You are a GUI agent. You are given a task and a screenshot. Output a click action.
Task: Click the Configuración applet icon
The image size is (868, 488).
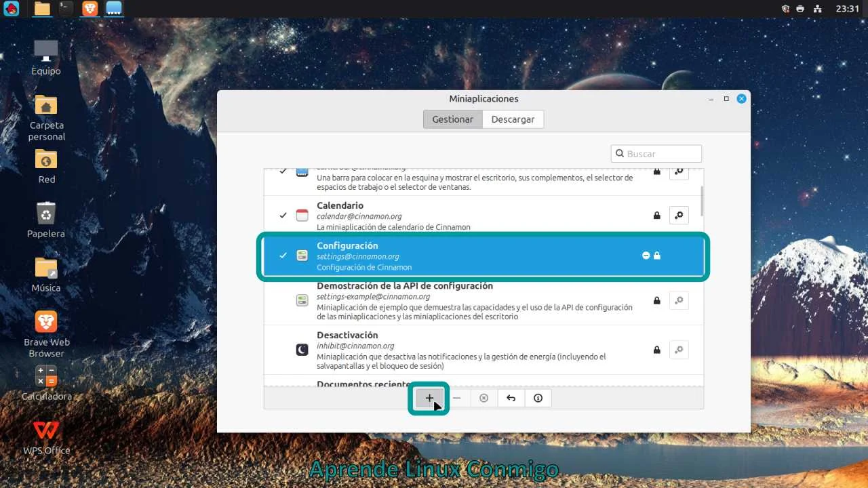click(x=302, y=256)
